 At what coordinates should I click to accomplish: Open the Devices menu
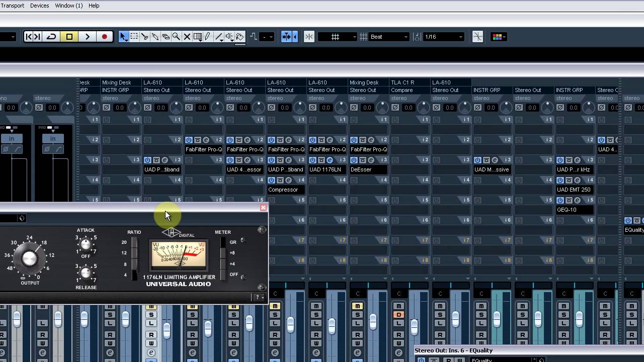39,6
